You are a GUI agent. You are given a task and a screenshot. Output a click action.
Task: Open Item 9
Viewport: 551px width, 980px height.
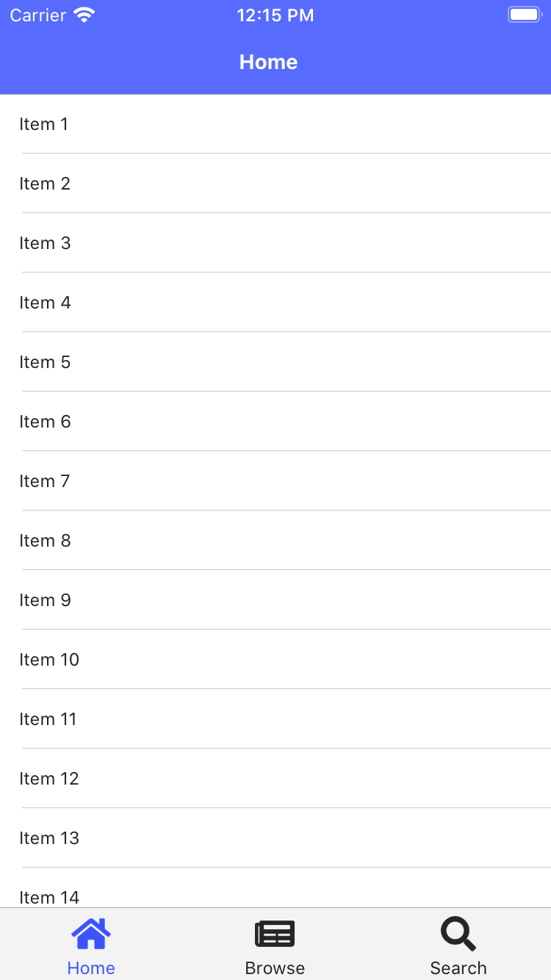tap(275, 599)
